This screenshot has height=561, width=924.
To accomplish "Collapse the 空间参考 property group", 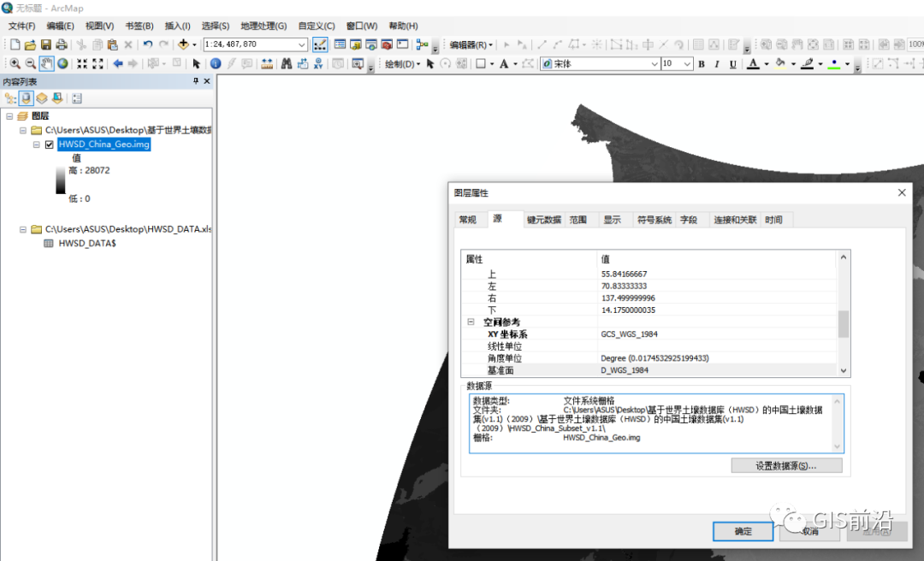I will point(471,322).
